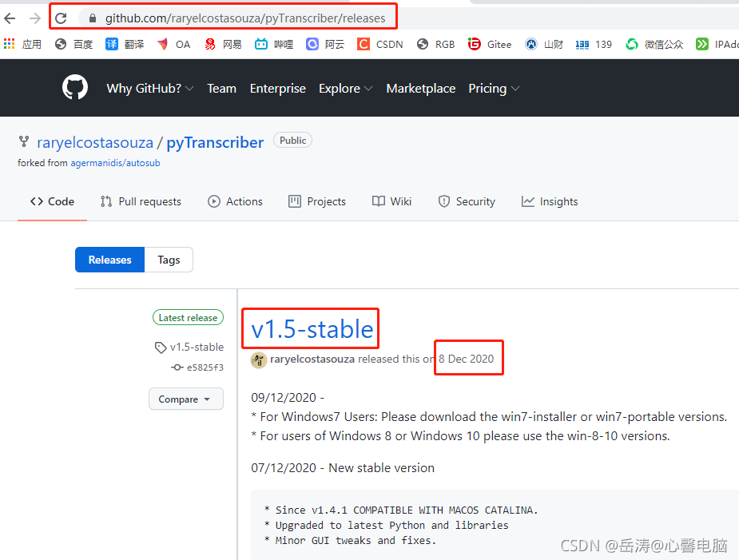Expand the Why GitHub? menu
Screen dimensions: 739x560
[150, 88]
